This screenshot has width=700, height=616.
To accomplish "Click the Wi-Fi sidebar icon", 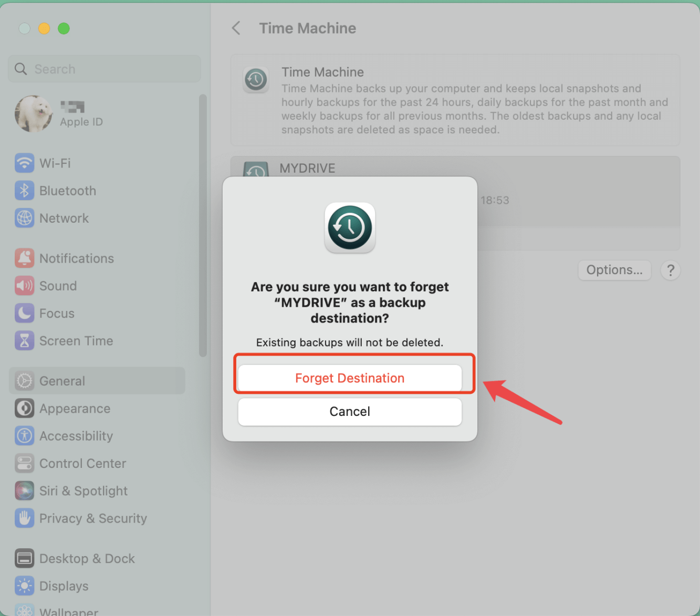I will [x=24, y=163].
